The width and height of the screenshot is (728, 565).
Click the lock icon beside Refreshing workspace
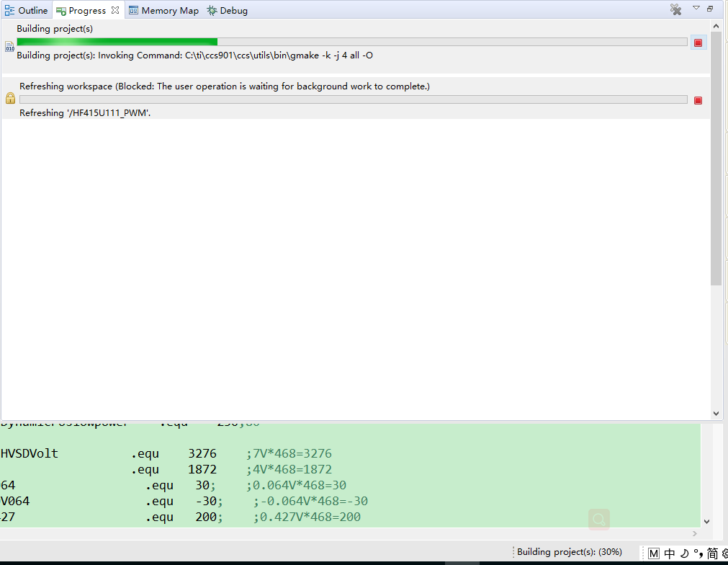(x=10, y=98)
